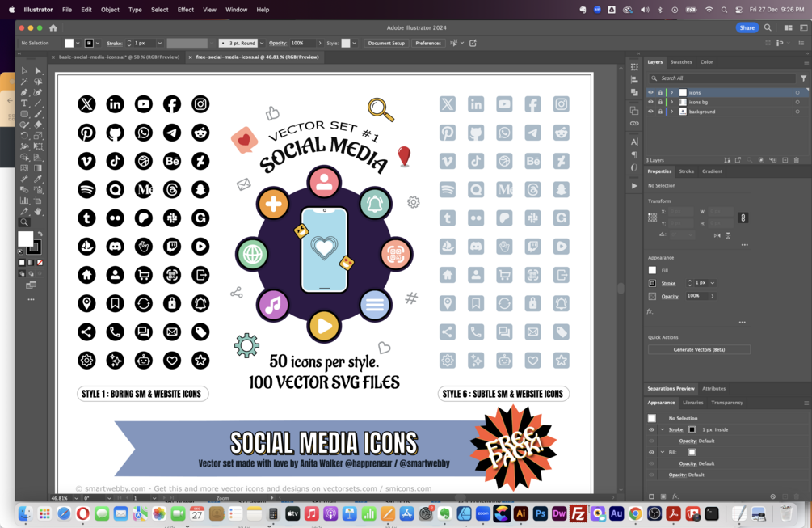Click the Layers panel filter icon
Image resolution: width=812 pixels, height=528 pixels.
(x=803, y=78)
